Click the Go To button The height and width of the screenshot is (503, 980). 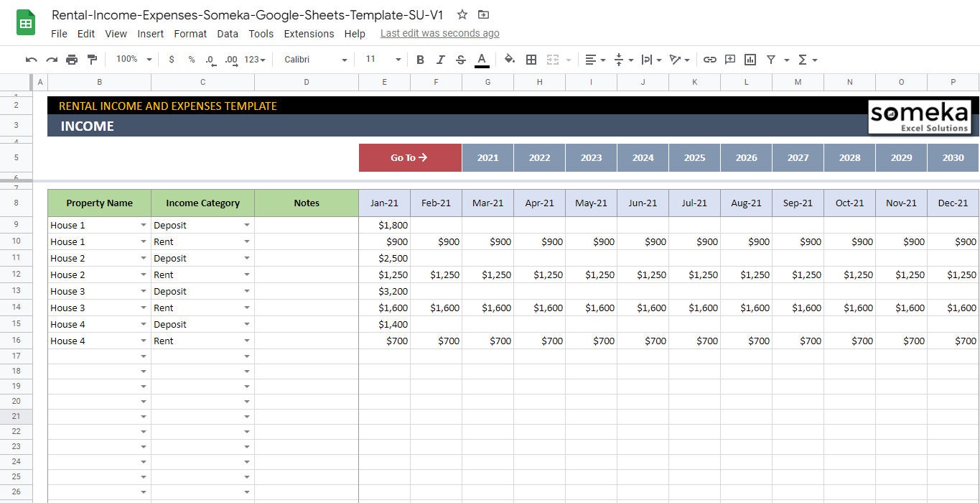click(x=409, y=157)
